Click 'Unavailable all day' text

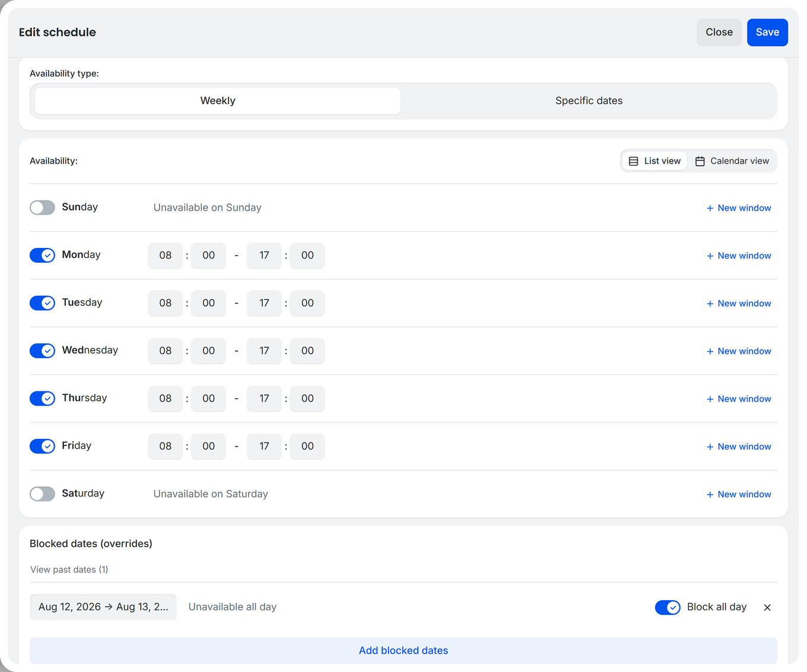[233, 607]
